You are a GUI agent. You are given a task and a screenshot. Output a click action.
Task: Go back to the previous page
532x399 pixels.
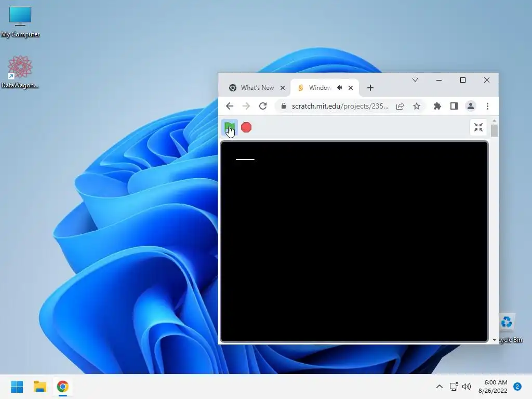click(x=230, y=106)
